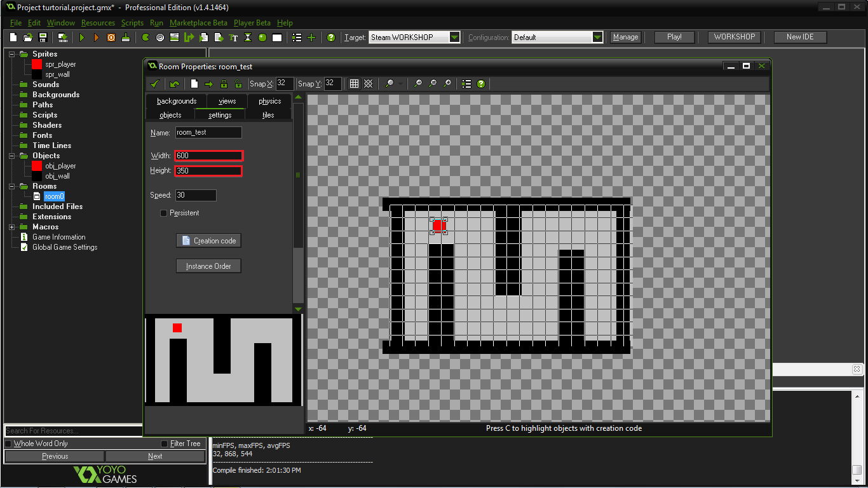Open the room's Creation code editor
Image resolution: width=868 pixels, height=488 pixels.
[x=208, y=240]
